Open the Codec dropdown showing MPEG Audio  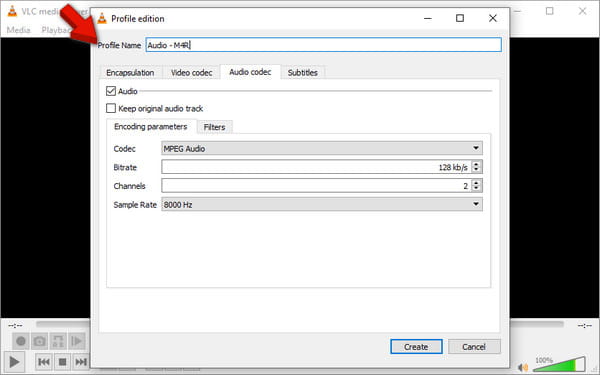[x=322, y=148]
